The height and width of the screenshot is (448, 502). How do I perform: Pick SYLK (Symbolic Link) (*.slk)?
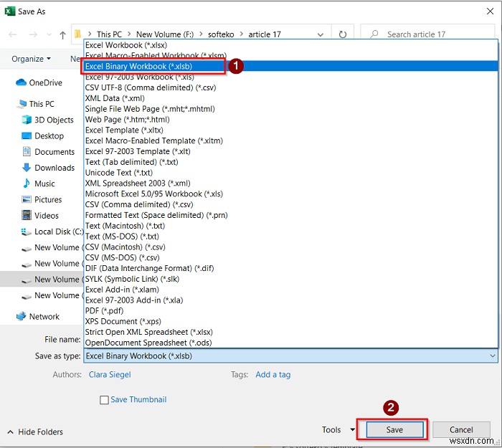(x=290, y=279)
